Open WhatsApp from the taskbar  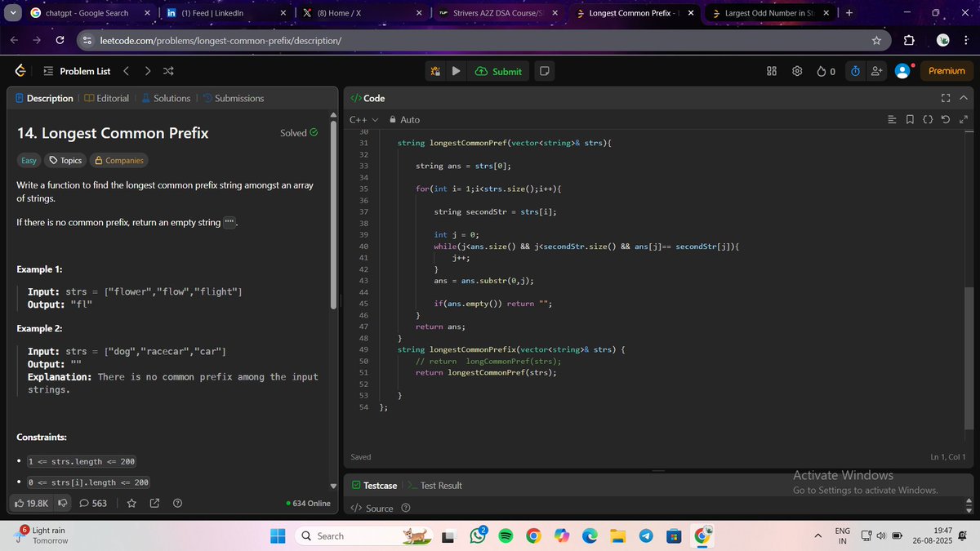pos(477,536)
